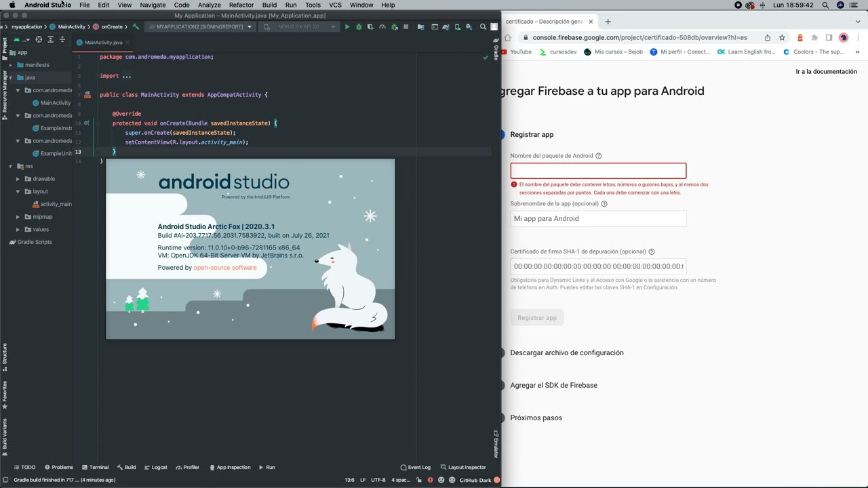Run the app with the green play icon
Viewport: 868px width, 488px height.
347,27
